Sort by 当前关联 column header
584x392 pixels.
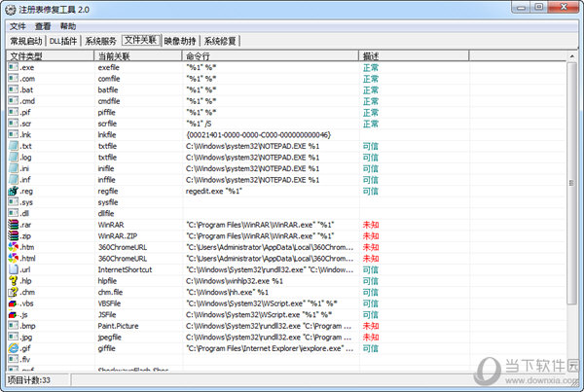(138, 56)
